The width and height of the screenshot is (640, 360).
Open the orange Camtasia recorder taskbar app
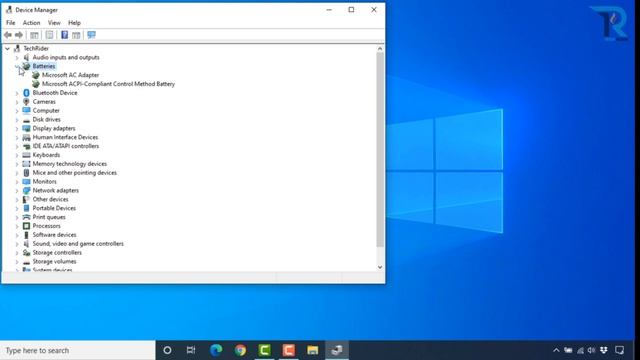point(289,351)
